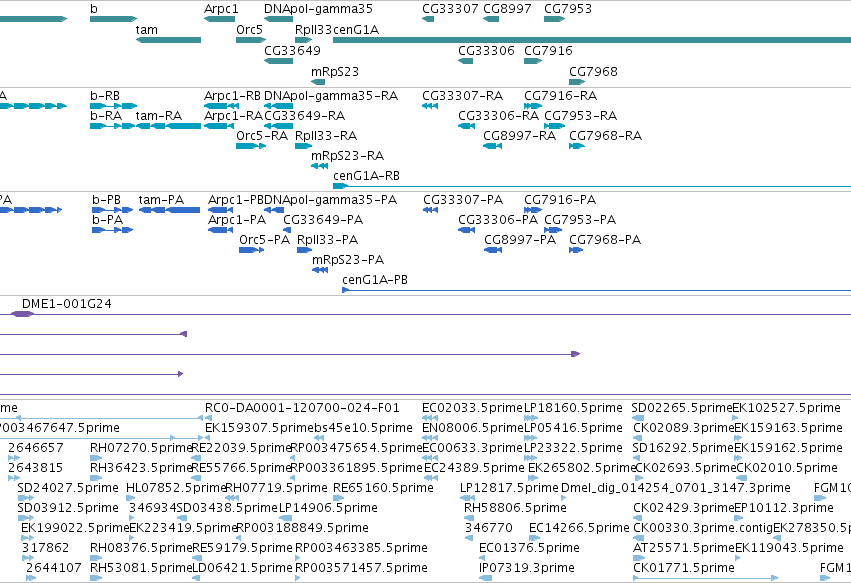Click the CG33307-PA protein label
Viewport: 851px width, 583px height.
tap(463, 200)
